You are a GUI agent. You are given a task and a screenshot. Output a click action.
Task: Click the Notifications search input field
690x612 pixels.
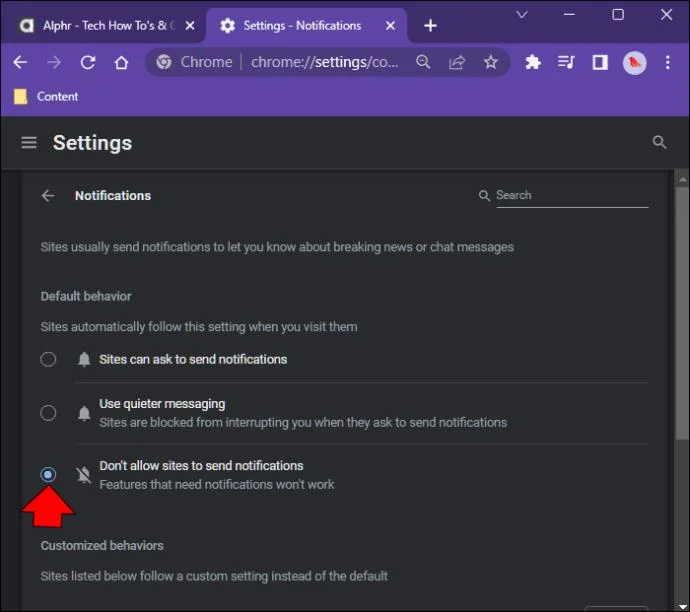(x=570, y=195)
